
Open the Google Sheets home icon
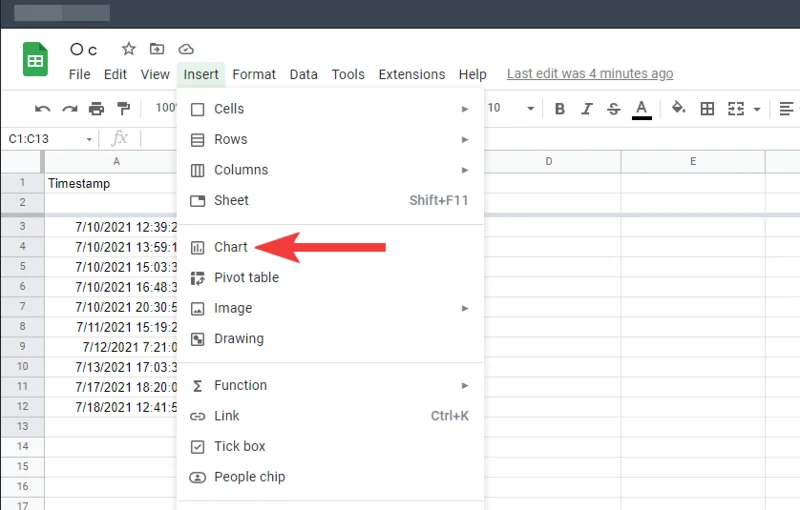pyautogui.click(x=36, y=60)
